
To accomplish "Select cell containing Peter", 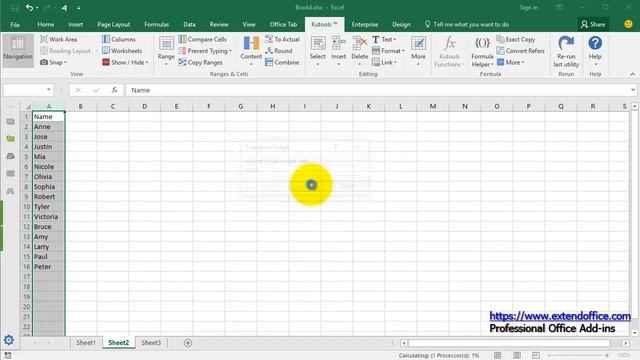I will pyautogui.click(x=49, y=267).
